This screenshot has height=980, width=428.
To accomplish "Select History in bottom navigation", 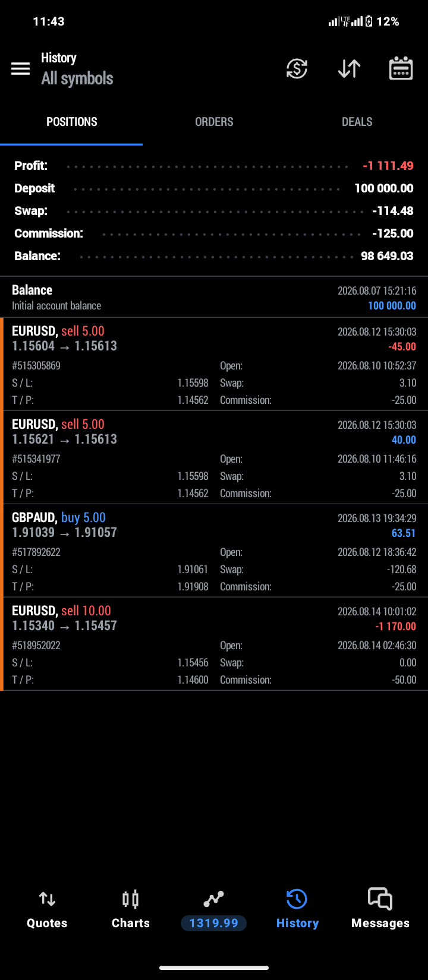I will click(297, 909).
